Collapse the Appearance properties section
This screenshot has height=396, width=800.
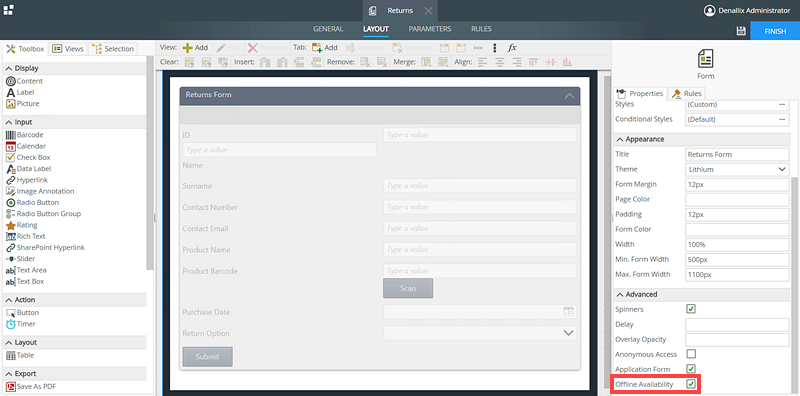pyautogui.click(x=620, y=139)
